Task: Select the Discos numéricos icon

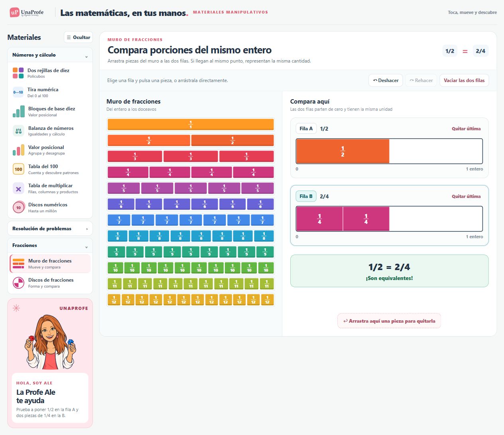Action: click(18, 208)
